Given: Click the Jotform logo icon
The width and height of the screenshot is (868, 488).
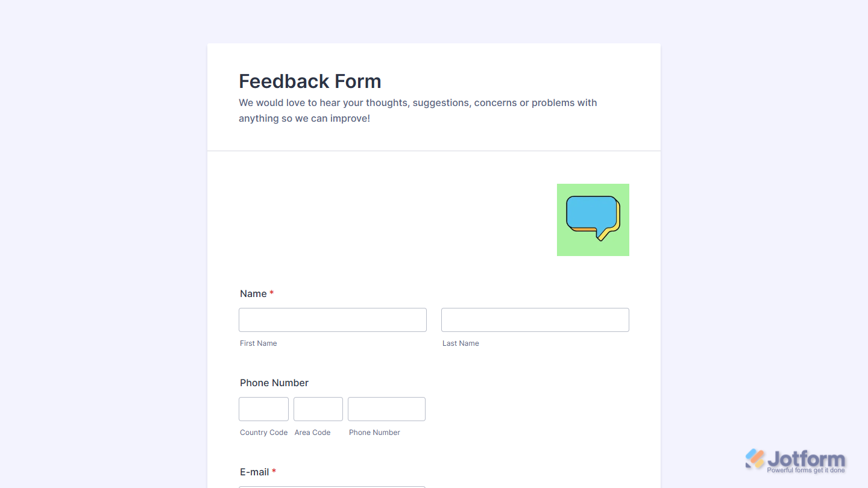Looking at the screenshot, I should click(753, 459).
